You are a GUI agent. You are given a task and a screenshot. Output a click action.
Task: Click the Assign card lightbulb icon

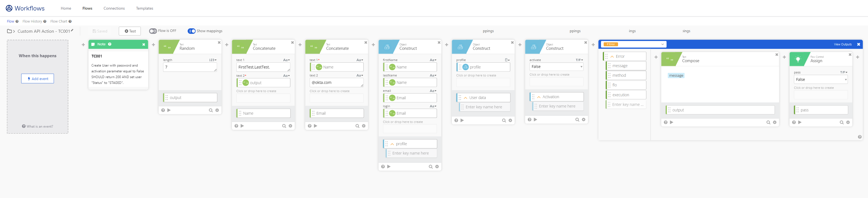pyautogui.click(x=798, y=59)
